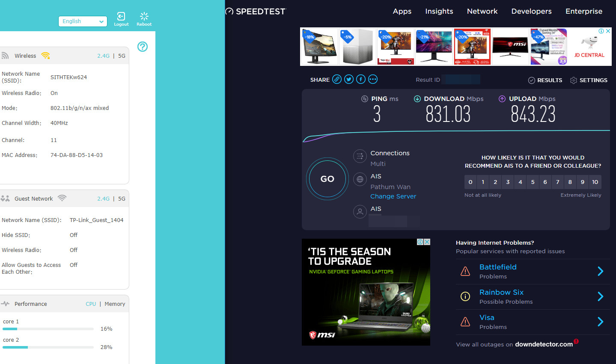Click the Battlefield warning triangle icon

(465, 271)
